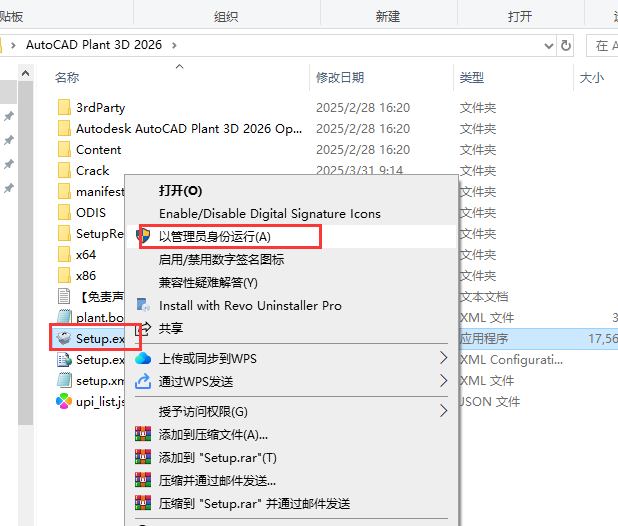Click the share icon beside 共享
The width and height of the screenshot is (618, 526).
143,328
